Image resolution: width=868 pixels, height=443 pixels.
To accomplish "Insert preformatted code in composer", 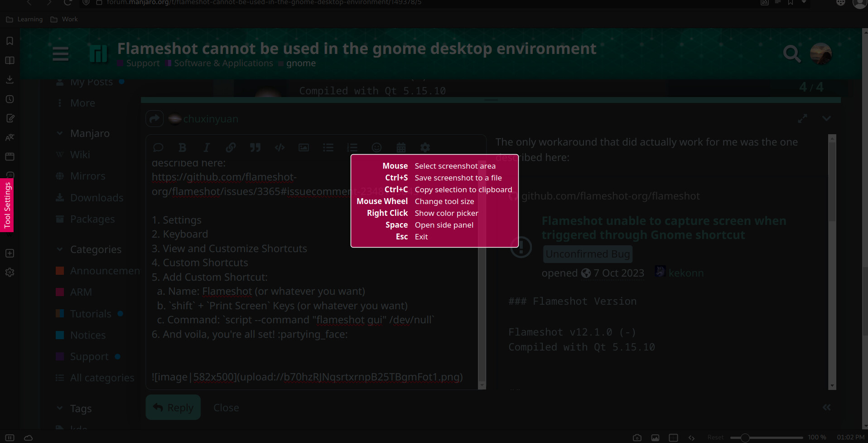I will click(280, 147).
